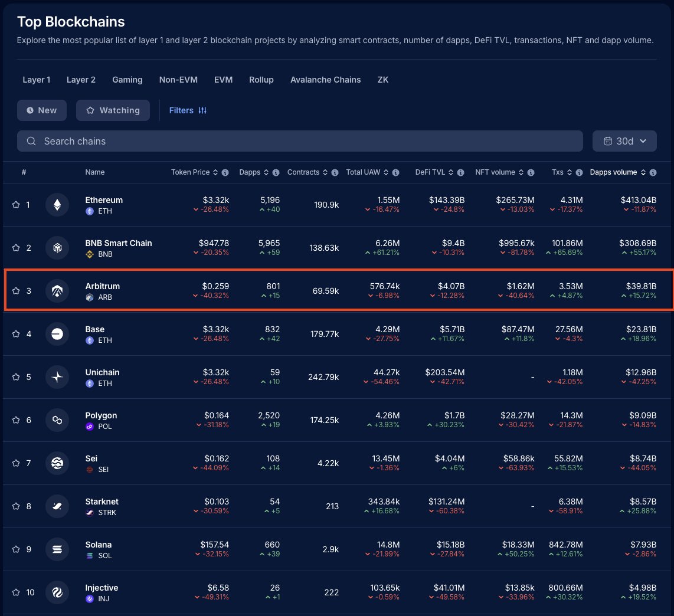
Task: Switch to the Layer 2 tab
Action: (x=81, y=80)
